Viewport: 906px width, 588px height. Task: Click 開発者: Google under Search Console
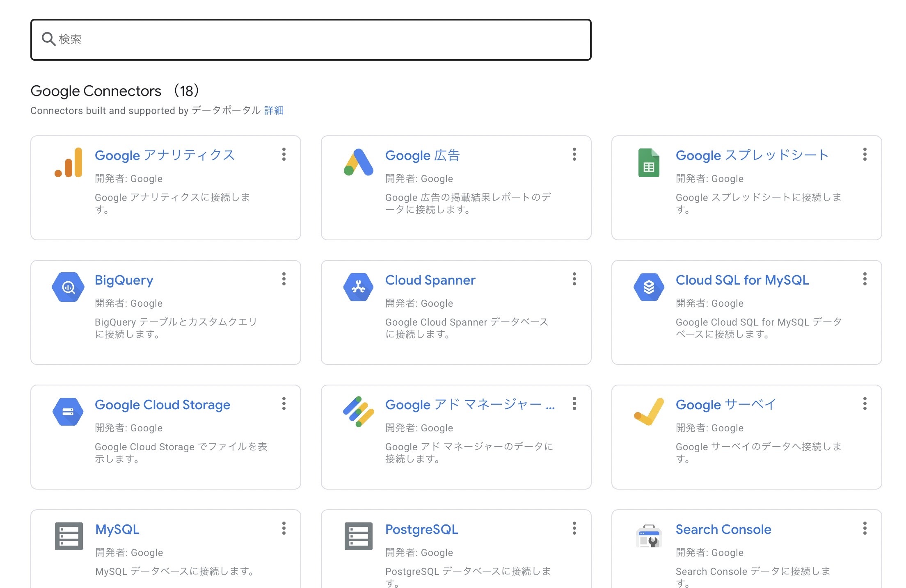tap(709, 553)
